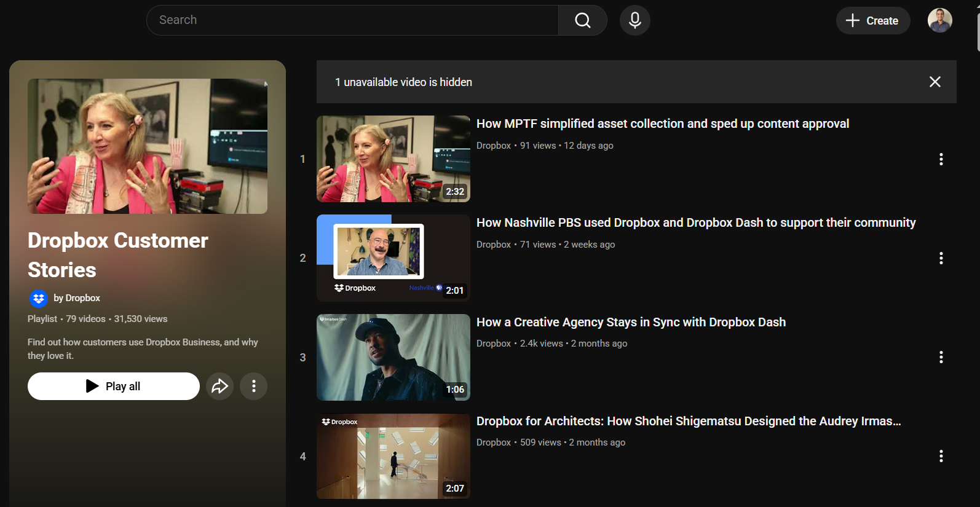Click the 2:01 duration badge
The image size is (980, 507).
[x=455, y=290]
